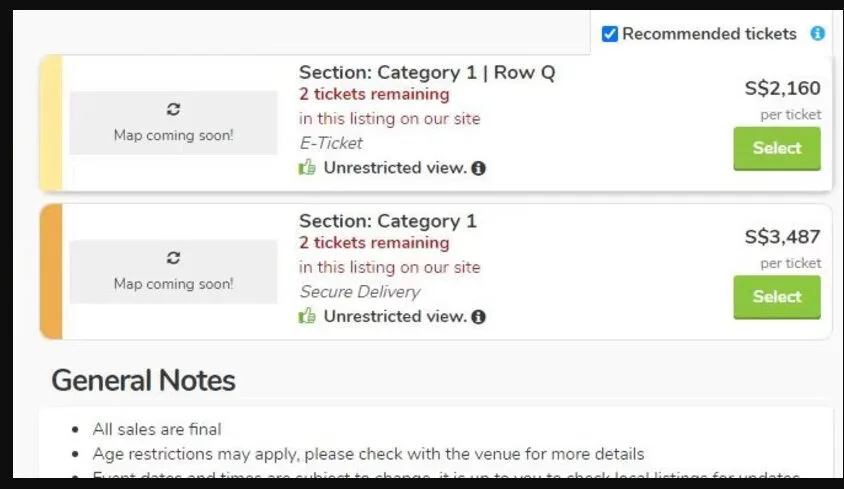Click 'Map coming soon!' box in Row Q listing
This screenshot has height=489, width=844.
[173, 123]
